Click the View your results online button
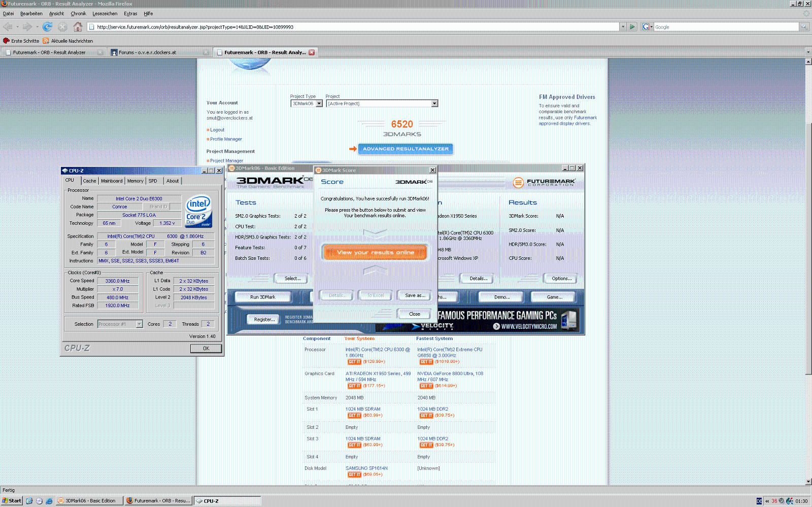The image size is (812, 507). click(x=375, y=252)
